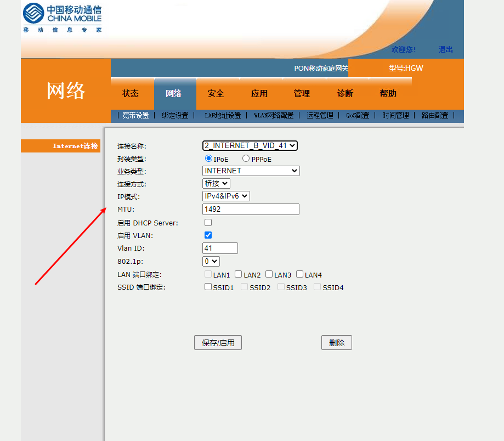Expand the 业务类型 INTERNET dropdown
The image size is (504, 441).
click(x=251, y=171)
